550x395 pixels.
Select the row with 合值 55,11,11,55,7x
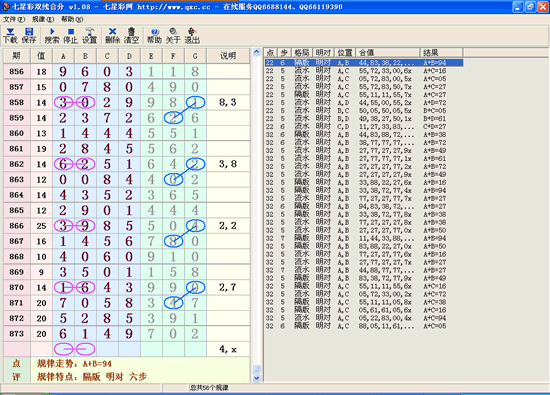click(x=364, y=95)
